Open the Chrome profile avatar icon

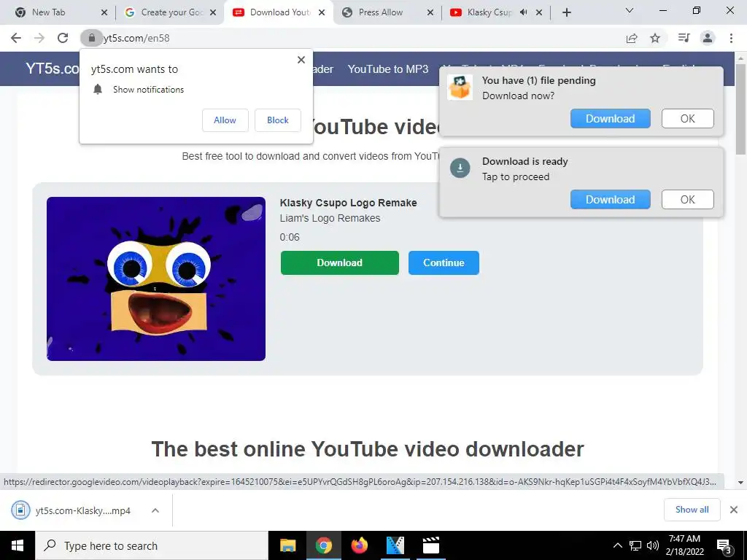pyautogui.click(x=708, y=38)
